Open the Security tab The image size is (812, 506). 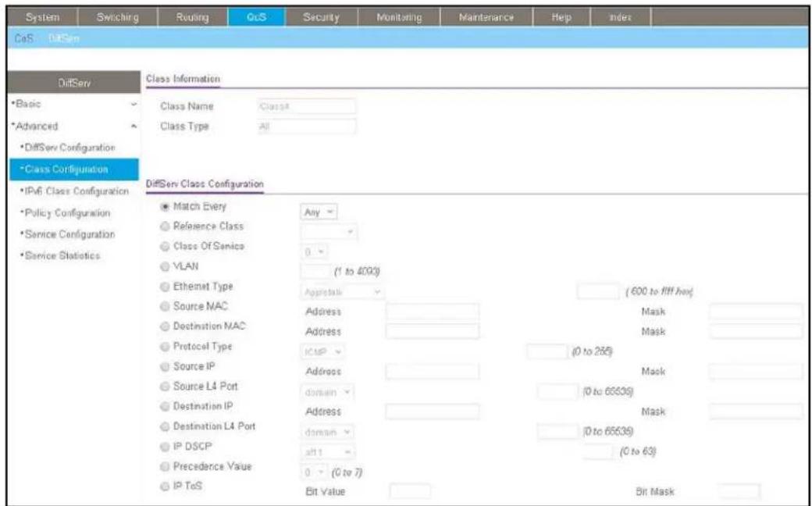pos(321,17)
